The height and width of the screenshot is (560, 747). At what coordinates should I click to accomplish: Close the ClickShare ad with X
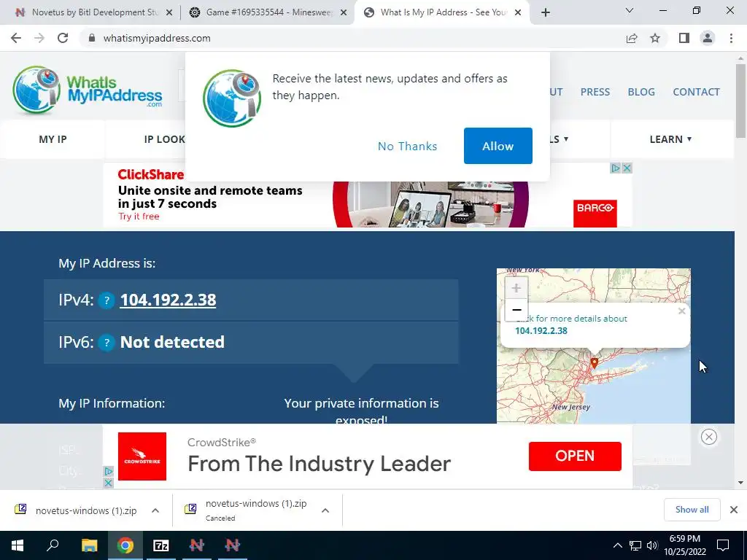(627, 168)
